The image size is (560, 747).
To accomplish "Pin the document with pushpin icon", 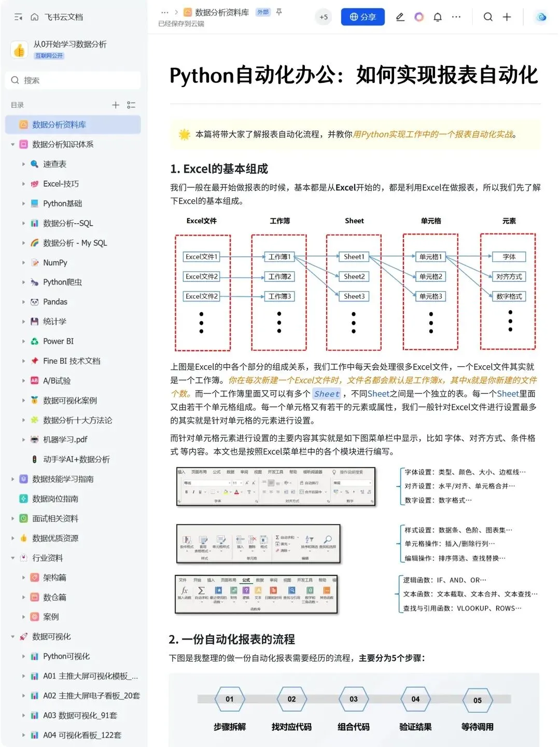I will pos(279,12).
